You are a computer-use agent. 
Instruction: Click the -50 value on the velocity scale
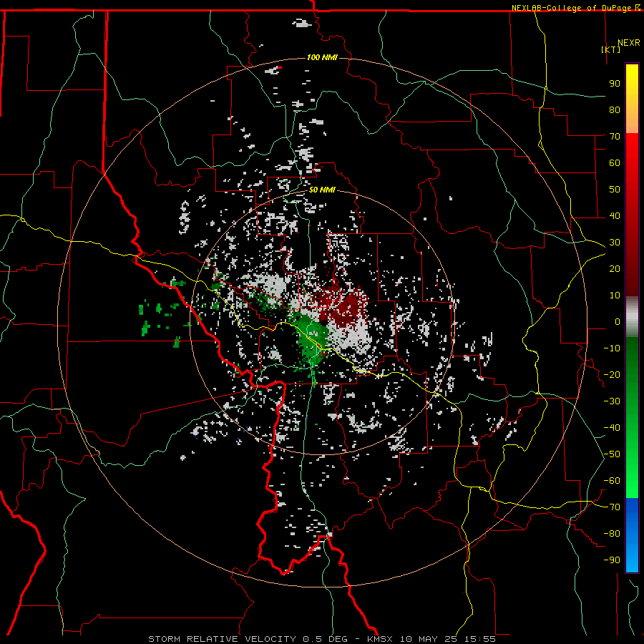tap(612, 454)
